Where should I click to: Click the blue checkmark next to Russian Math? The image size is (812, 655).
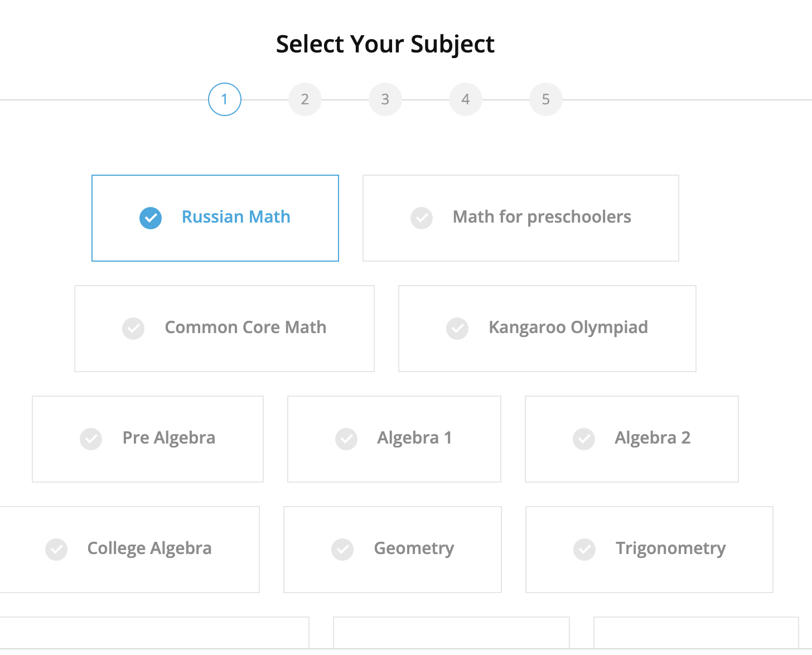point(151,218)
